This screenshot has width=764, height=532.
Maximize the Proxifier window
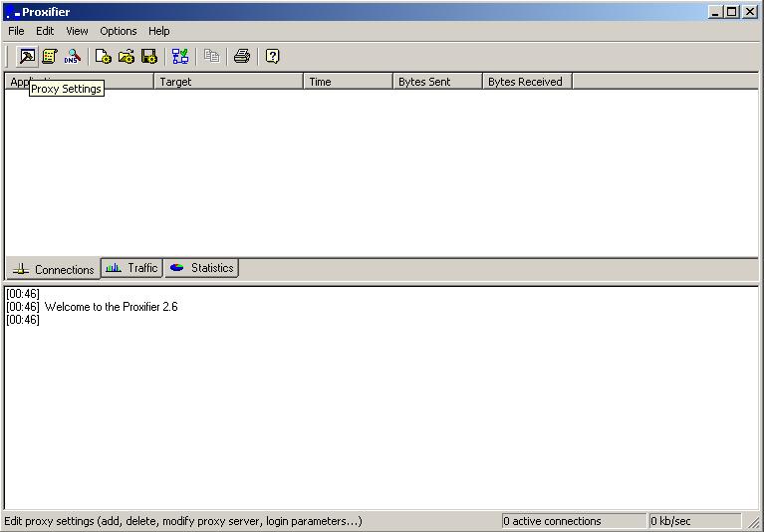coord(731,12)
